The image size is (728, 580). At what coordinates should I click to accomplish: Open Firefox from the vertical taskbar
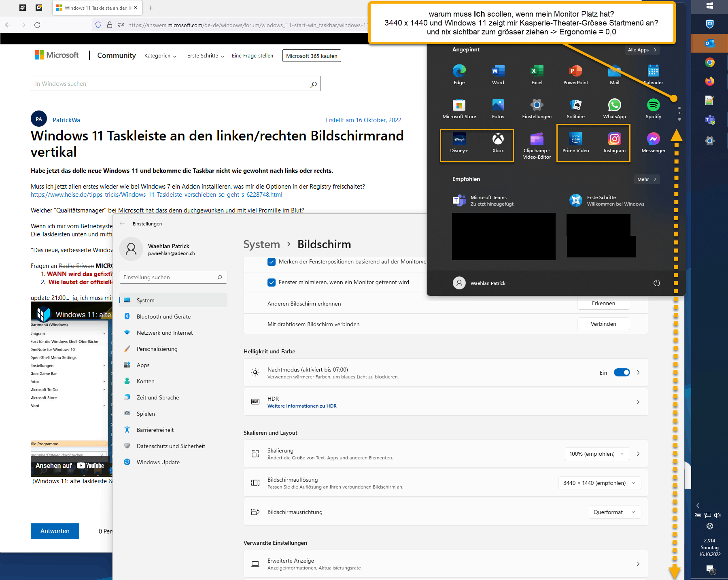click(709, 81)
